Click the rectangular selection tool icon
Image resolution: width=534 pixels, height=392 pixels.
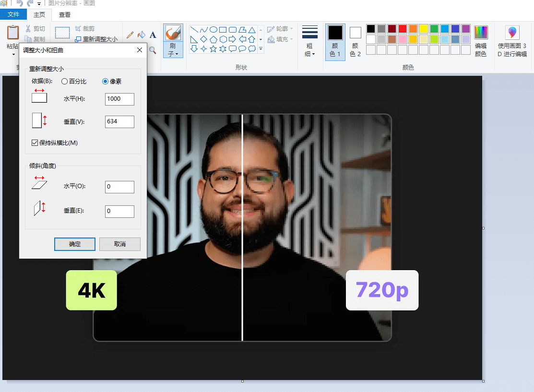[62, 33]
